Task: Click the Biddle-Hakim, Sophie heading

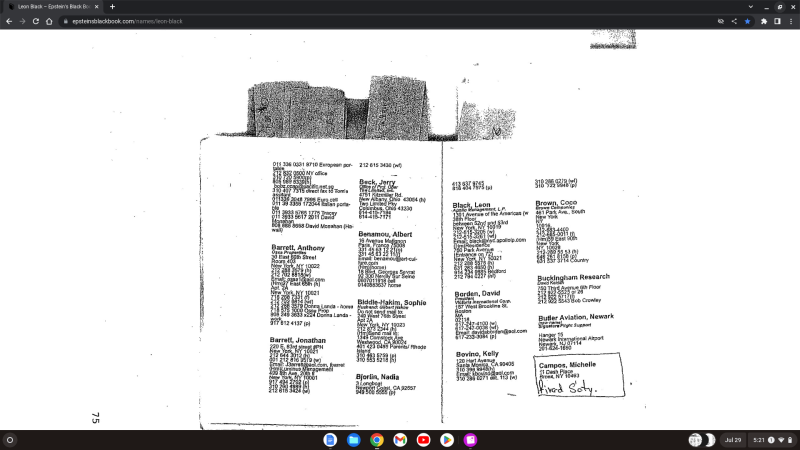Action: (x=392, y=303)
